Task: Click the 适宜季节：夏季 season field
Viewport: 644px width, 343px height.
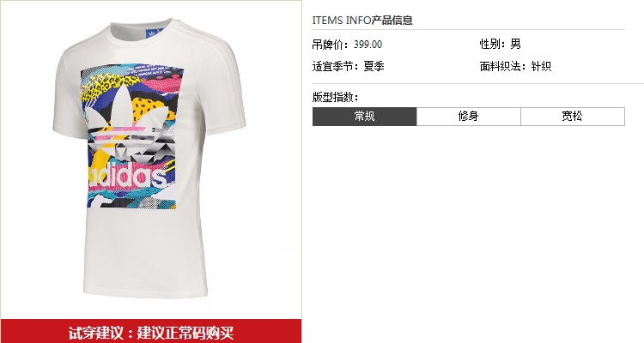Action: click(349, 66)
